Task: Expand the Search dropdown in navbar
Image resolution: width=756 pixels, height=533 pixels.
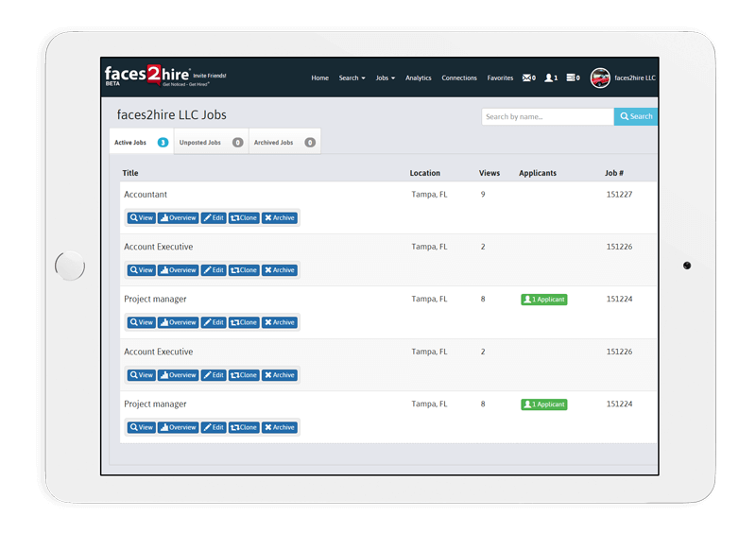Action: point(352,78)
